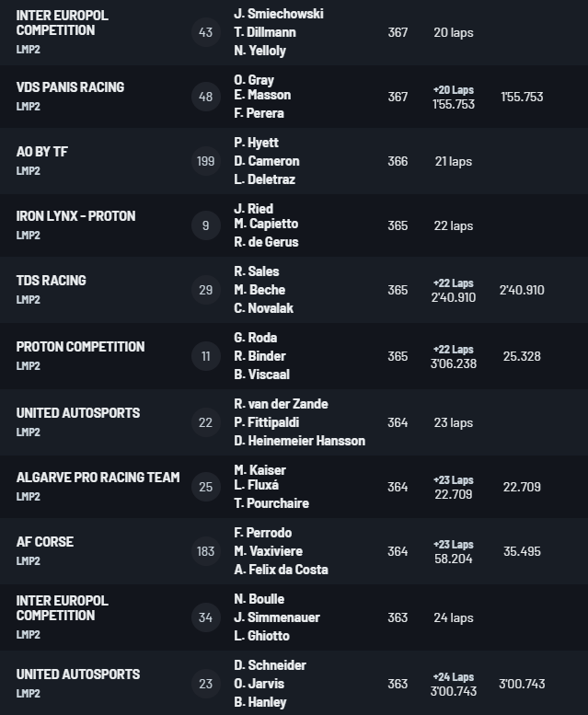Click the 183 car number badge
Image resolution: width=588 pixels, height=715 pixels.
coord(205,551)
